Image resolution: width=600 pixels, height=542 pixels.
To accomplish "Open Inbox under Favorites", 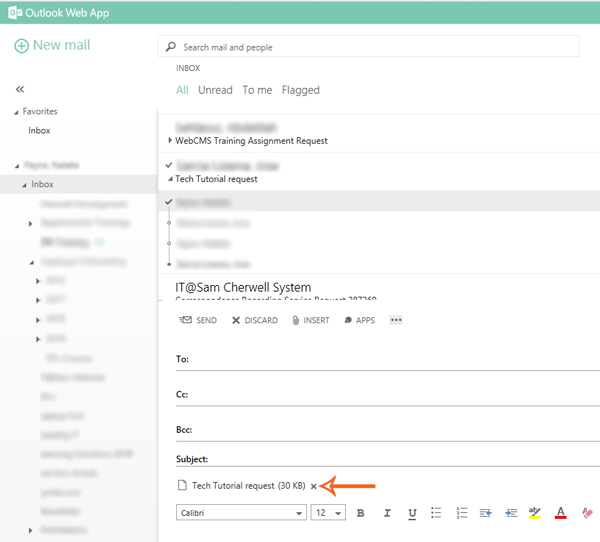I will [x=39, y=131].
